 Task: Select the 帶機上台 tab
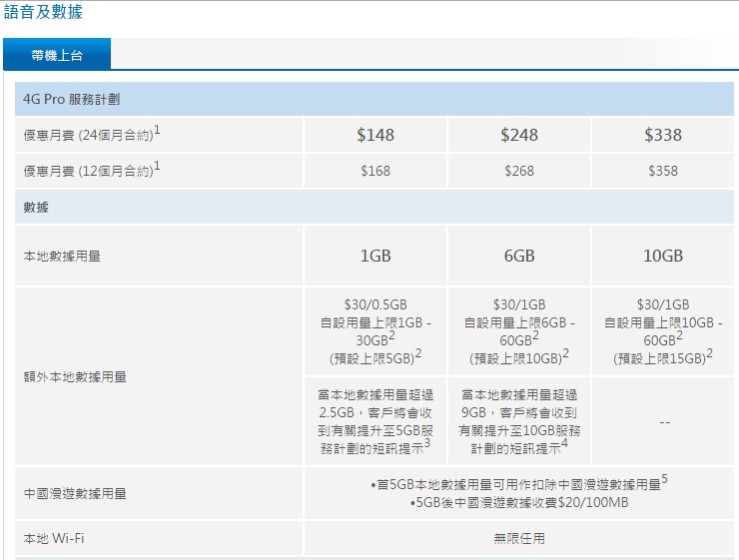point(57,55)
